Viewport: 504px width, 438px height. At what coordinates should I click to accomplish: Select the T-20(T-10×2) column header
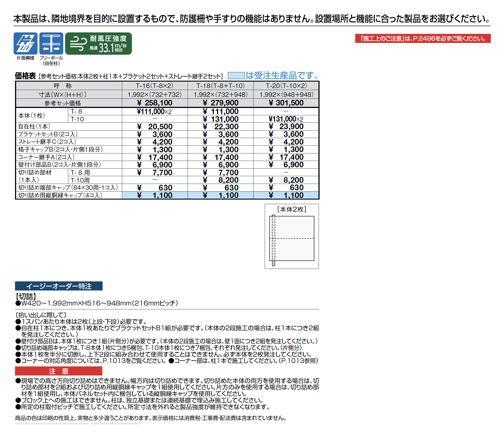pyautogui.click(x=286, y=86)
